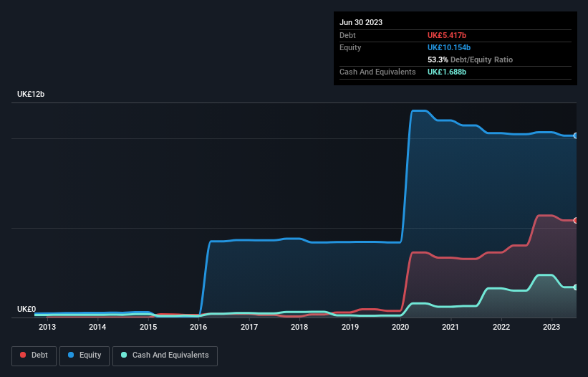Screen dimensions: 588x377
Task: Click the 2016 x-axis label
Action: point(198,327)
